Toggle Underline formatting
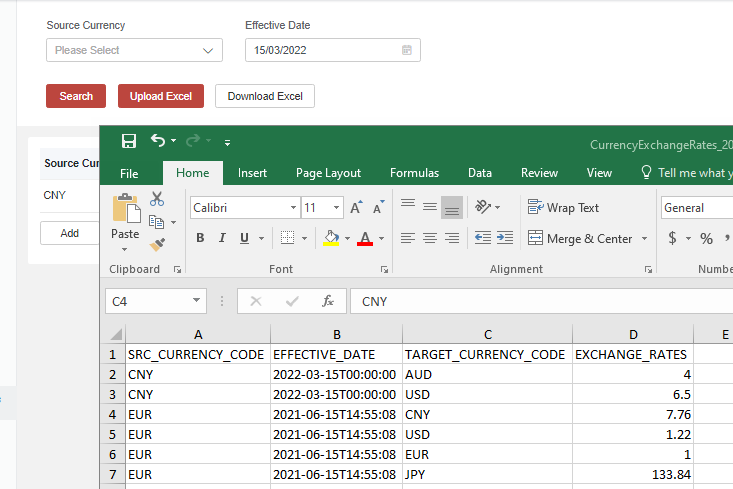The height and width of the screenshot is (489, 733). 244,238
